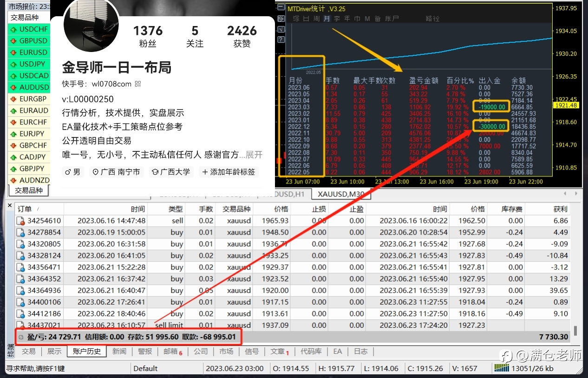Open the 1376 粉丝 followers count
The height and width of the screenshot is (378, 588).
(148, 36)
